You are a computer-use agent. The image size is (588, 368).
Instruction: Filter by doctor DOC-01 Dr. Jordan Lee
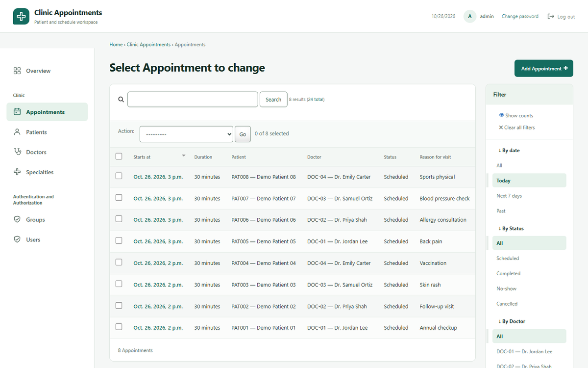529,351
